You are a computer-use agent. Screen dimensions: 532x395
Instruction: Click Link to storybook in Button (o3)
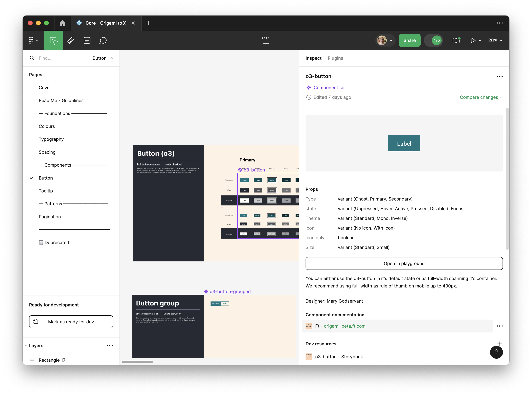pos(173,164)
